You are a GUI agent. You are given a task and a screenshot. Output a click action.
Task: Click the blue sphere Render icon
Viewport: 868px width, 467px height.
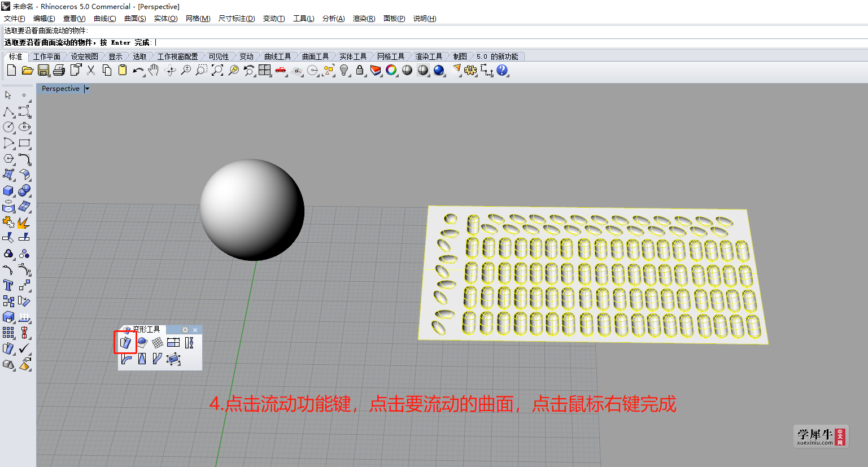[x=439, y=70]
